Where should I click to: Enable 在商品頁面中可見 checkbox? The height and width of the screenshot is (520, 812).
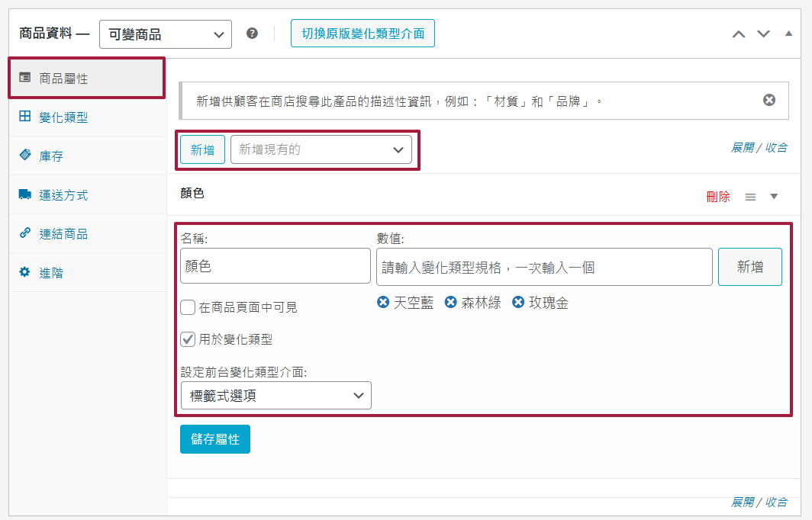tap(188, 307)
